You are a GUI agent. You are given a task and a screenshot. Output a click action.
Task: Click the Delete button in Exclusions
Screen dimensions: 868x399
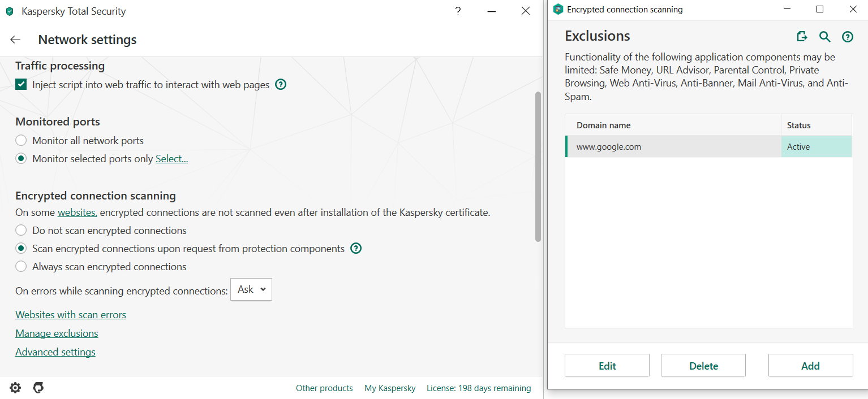pyautogui.click(x=703, y=366)
